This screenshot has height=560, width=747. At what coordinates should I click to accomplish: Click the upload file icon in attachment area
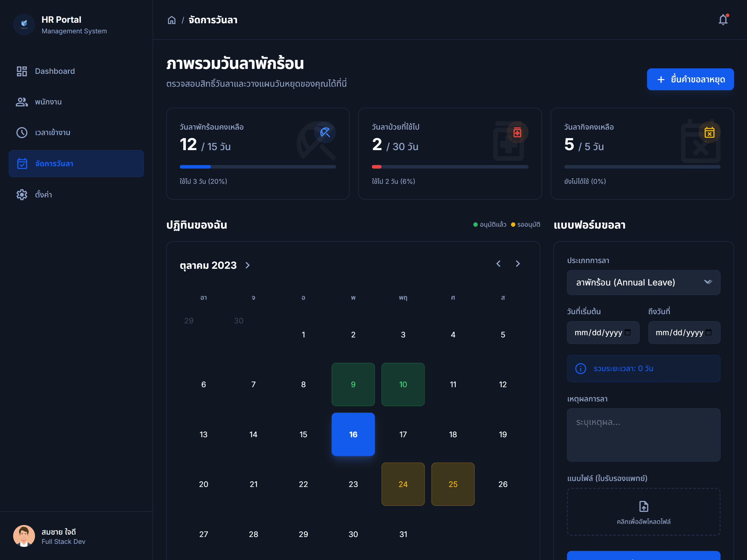(643, 506)
